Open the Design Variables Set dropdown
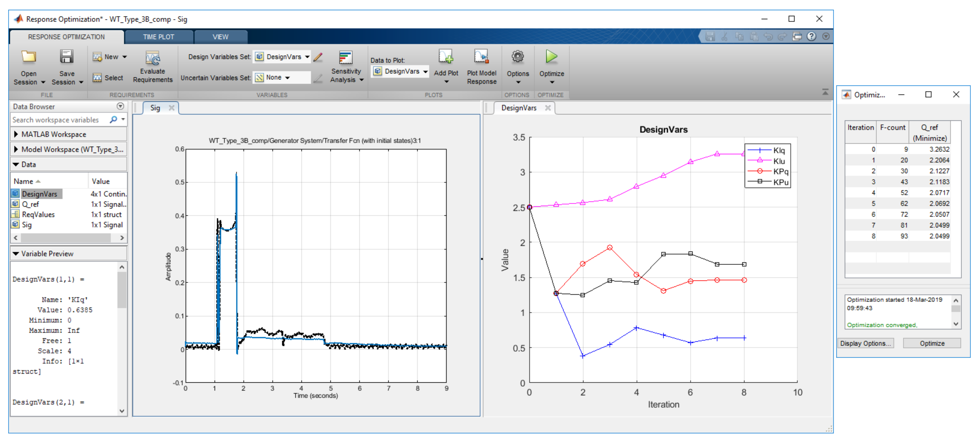 [x=282, y=57]
